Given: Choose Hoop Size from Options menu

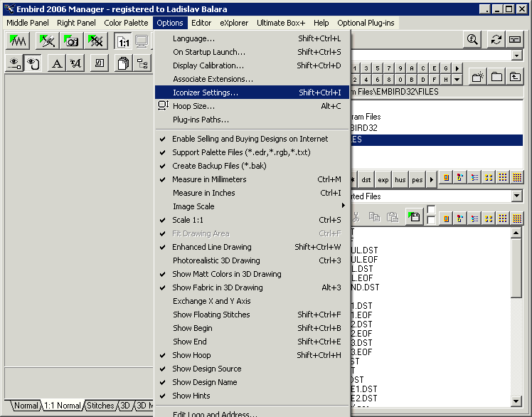Looking at the screenshot, I should pyautogui.click(x=252, y=106).
